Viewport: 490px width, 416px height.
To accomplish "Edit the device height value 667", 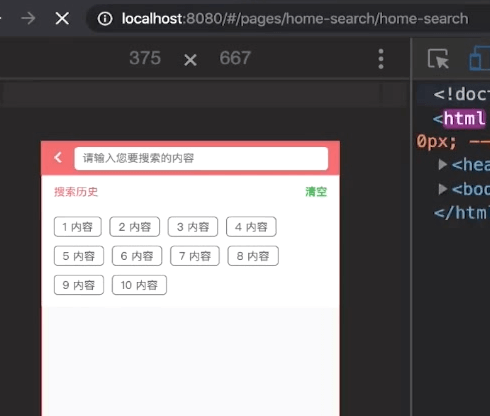I will click(x=235, y=58).
